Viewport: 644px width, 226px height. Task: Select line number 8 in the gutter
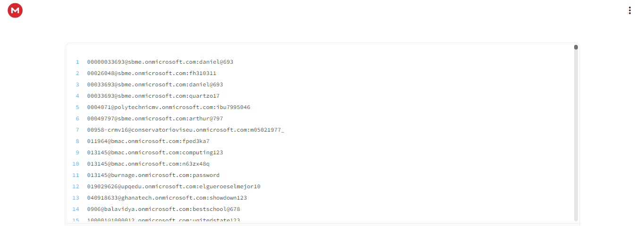[77, 141]
